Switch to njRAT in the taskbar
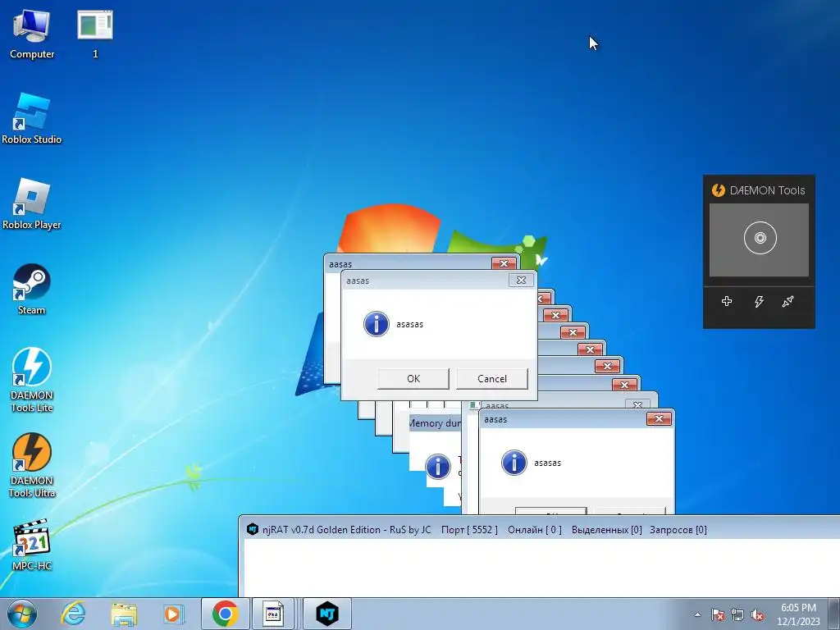This screenshot has width=840, height=630. [327, 614]
